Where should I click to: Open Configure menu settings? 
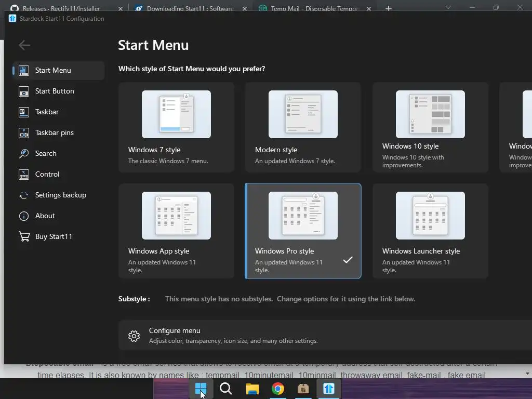coord(325,335)
